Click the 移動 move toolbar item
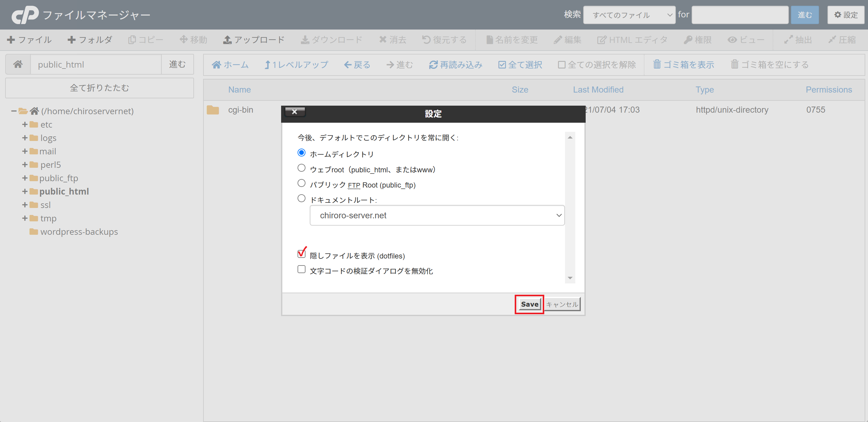Image resolution: width=868 pixels, height=422 pixels. tap(193, 40)
